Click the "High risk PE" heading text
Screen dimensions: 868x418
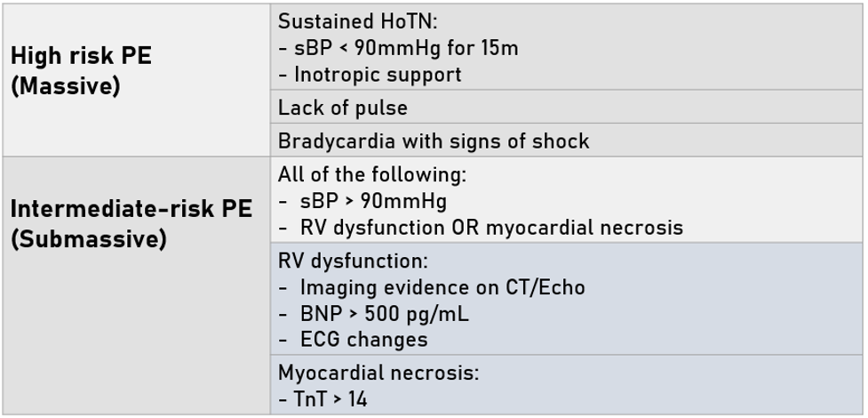click(81, 56)
